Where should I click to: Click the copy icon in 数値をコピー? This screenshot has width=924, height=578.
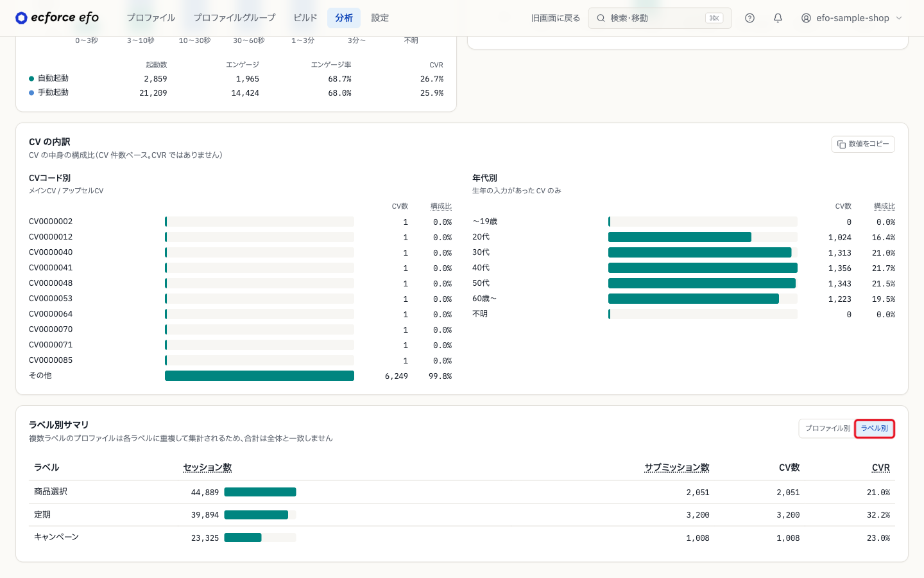841,144
